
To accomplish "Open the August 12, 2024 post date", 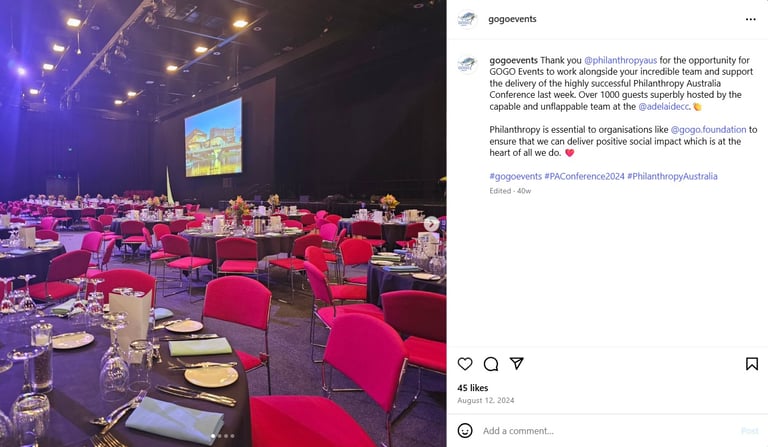I will click(x=486, y=400).
